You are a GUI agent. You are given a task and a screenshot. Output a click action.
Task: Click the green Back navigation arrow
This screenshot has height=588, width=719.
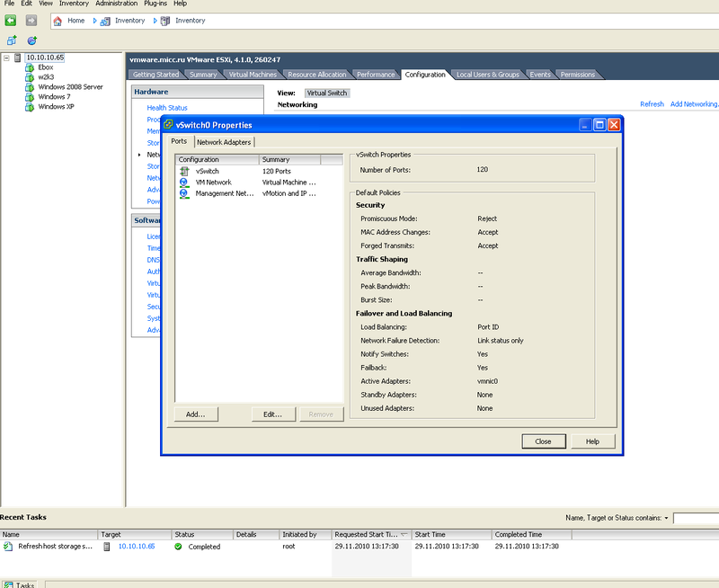point(10,20)
